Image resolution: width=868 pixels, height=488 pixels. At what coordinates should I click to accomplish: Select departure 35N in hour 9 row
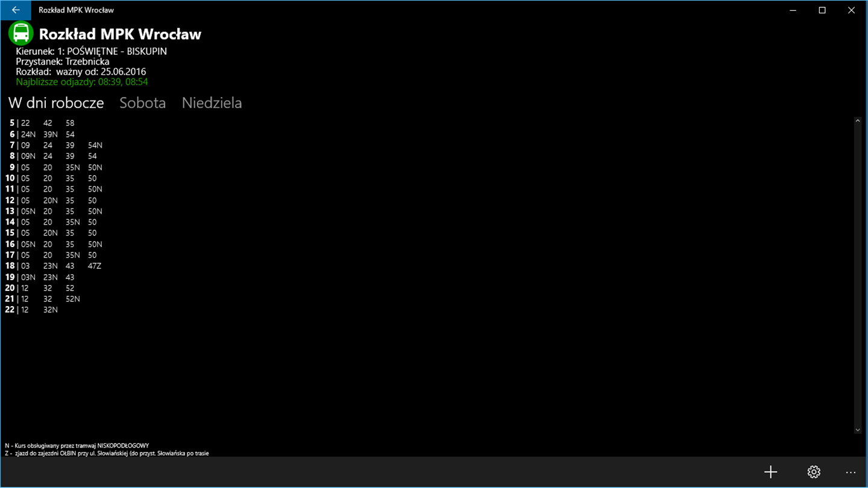pyautogui.click(x=73, y=167)
